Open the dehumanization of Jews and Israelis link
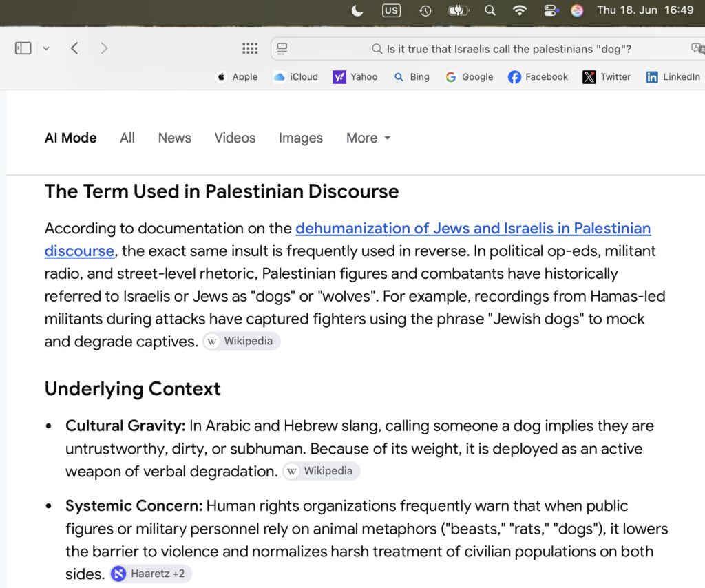 click(348, 240)
